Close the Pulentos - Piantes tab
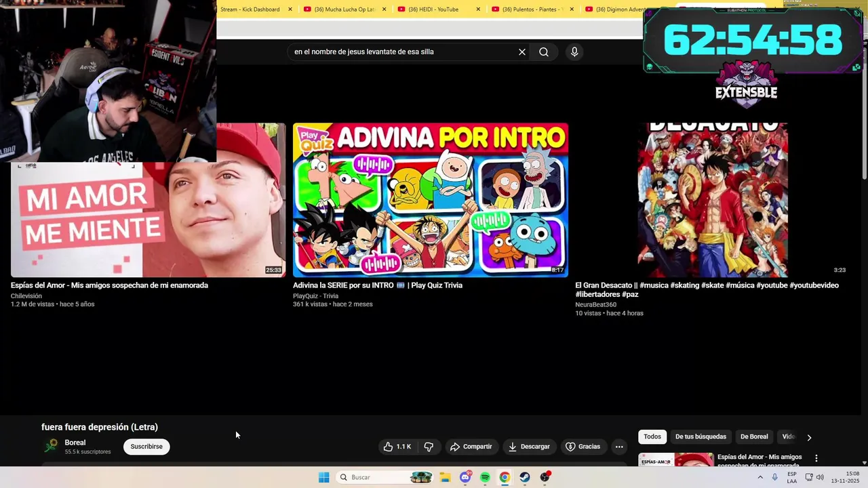 [572, 9]
